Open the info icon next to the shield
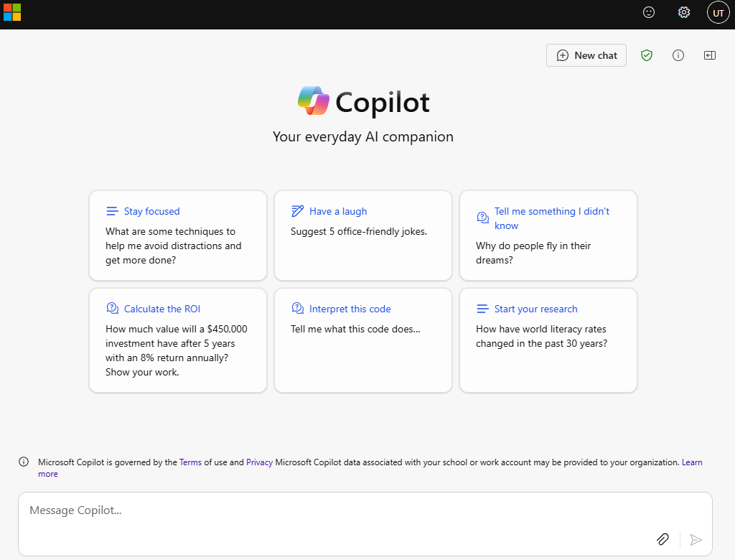Image resolution: width=735 pixels, height=560 pixels. tap(678, 55)
